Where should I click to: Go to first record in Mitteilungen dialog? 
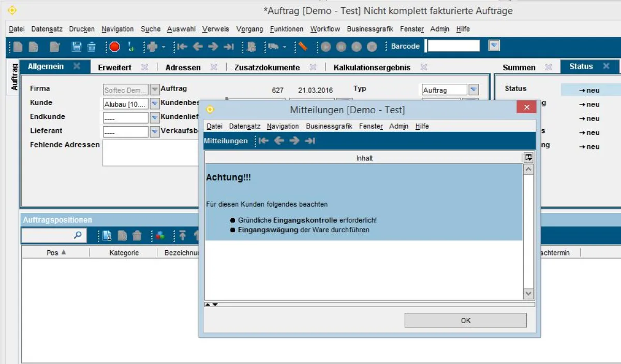(264, 140)
